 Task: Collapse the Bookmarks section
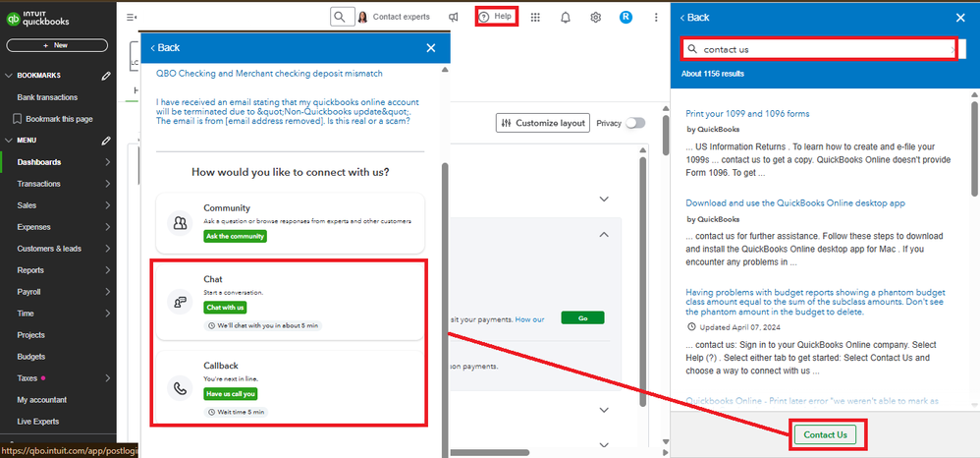(x=9, y=76)
